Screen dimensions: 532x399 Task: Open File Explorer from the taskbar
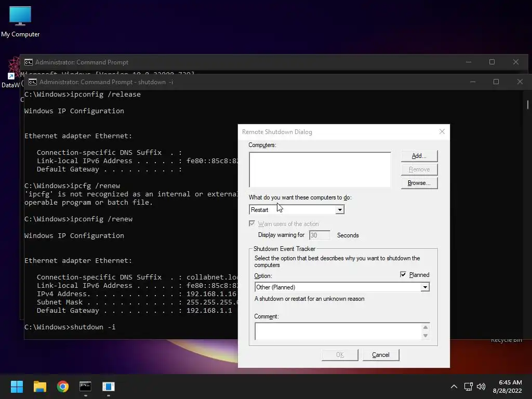click(39, 387)
